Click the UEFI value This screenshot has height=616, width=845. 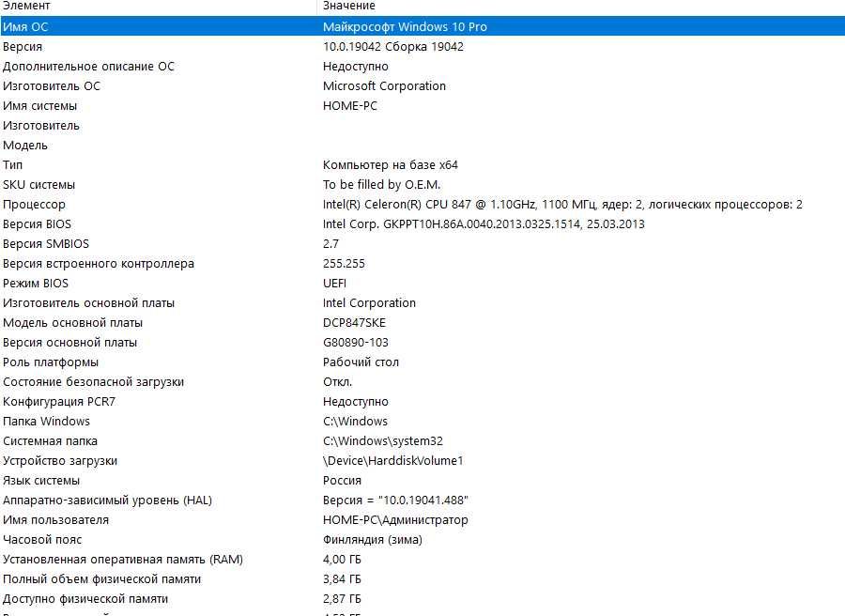point(334,284)
